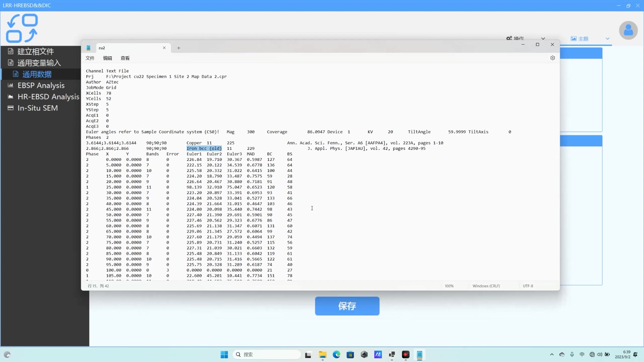Open Microsoft Store taskbar icon

(350, 355)
